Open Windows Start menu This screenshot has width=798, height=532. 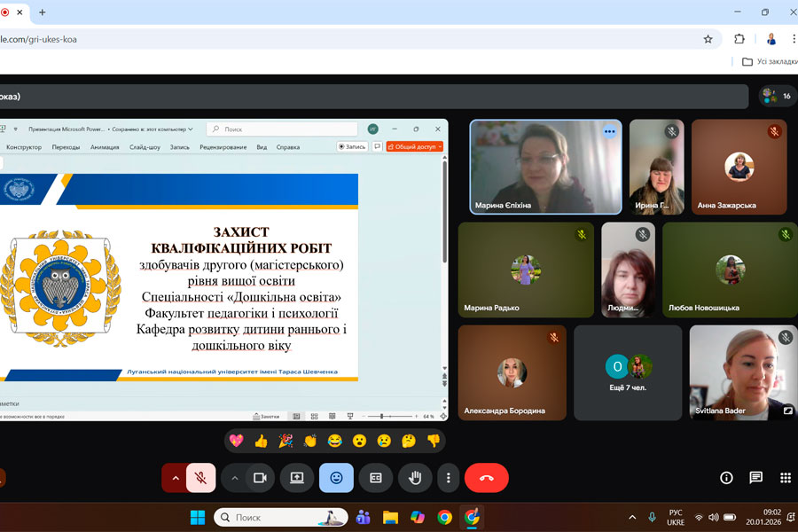click(198, 517)
